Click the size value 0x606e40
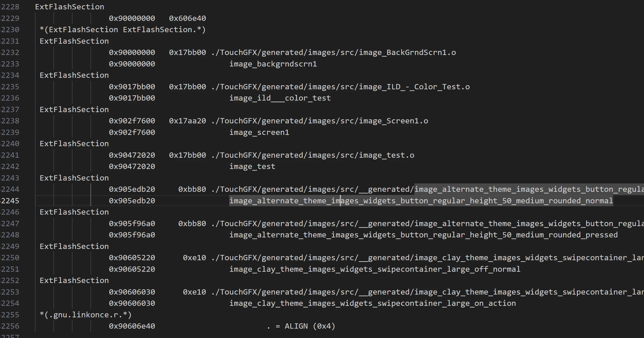Screen dimensions: 644x338 click(x=188, y=18)
